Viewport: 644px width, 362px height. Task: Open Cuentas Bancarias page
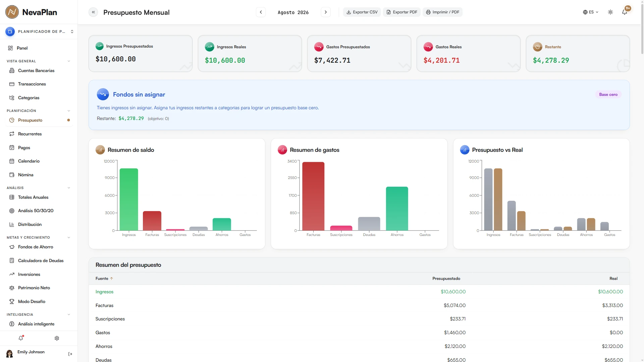pyautogui.click(x=39, y=70)
